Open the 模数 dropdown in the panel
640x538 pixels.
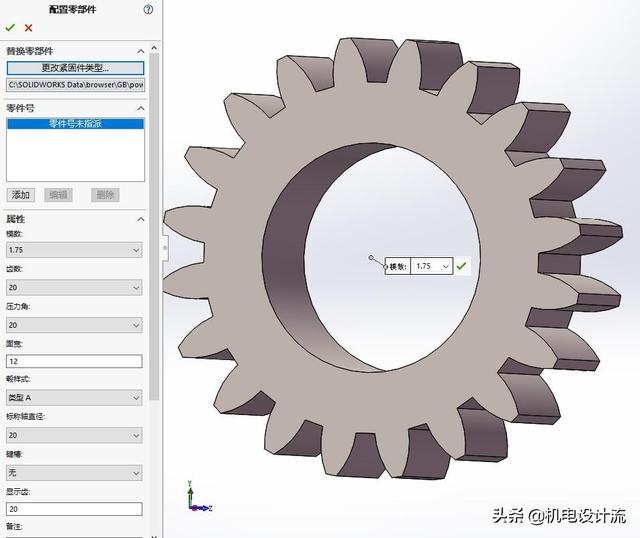(x=74, y=250)
